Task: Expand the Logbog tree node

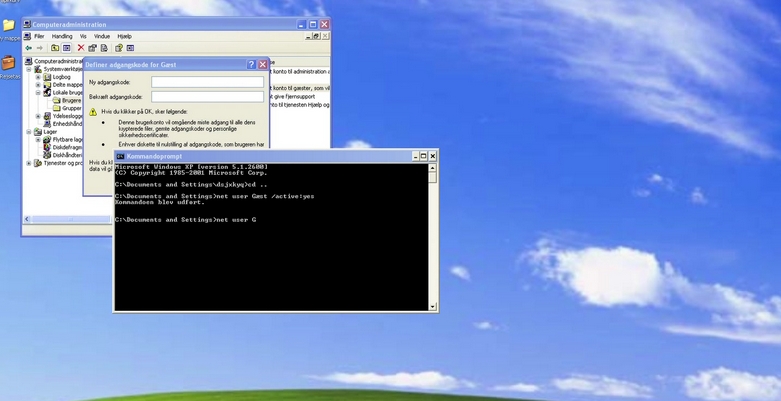Action: tap(38, 77)
